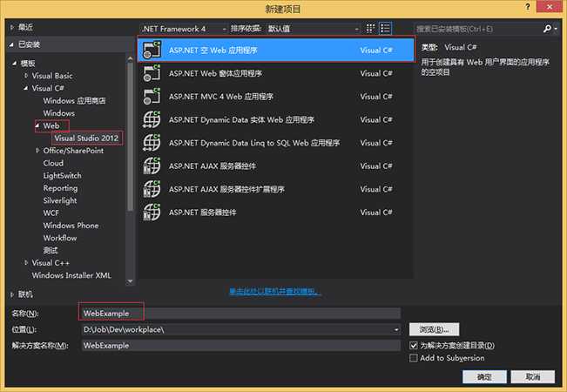Switch to medium icons list view
567x392 pixels.
coord(385,29)
